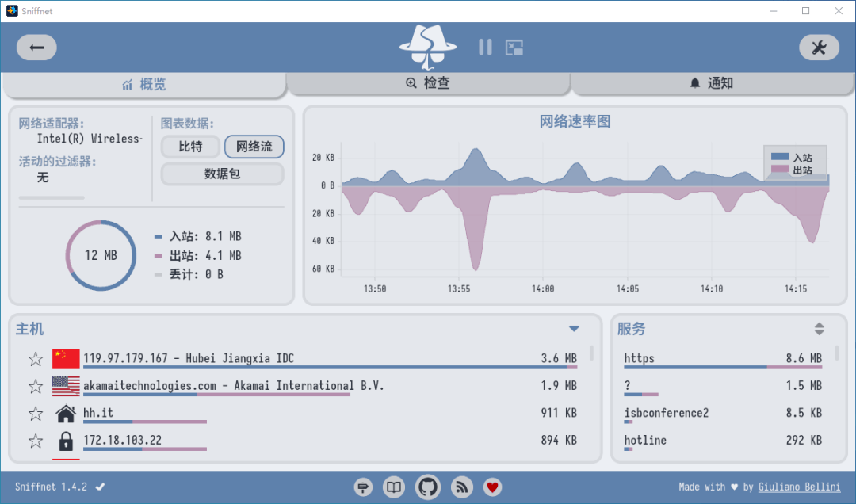The image size is (856, 504).
Task: Change the 服务 sort order arrows
Action: [819, 329]
